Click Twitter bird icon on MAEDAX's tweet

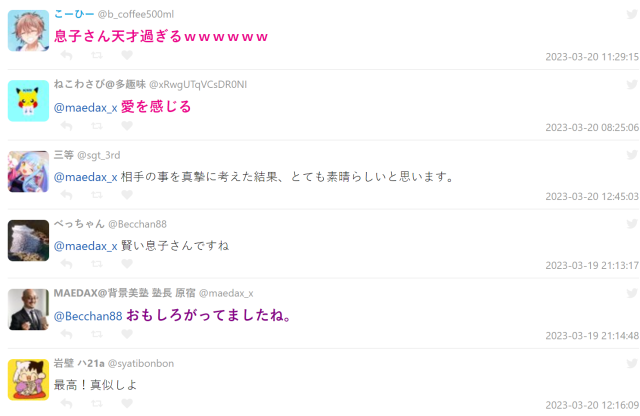coord(632,293)
